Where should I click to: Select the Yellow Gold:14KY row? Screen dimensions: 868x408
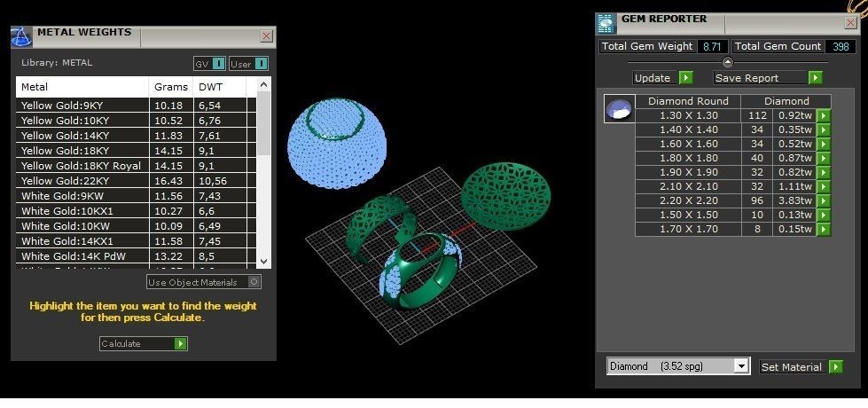[x=137, y=136]
